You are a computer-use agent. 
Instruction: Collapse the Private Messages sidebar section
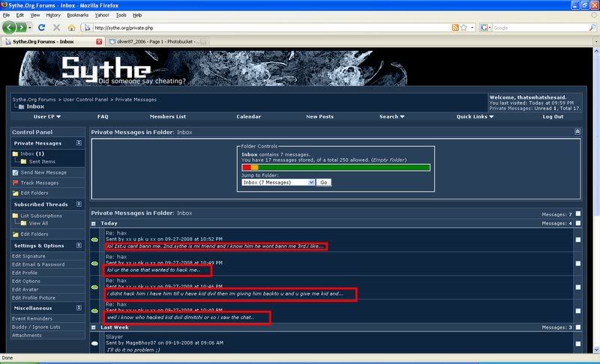[x=79, y=143]
